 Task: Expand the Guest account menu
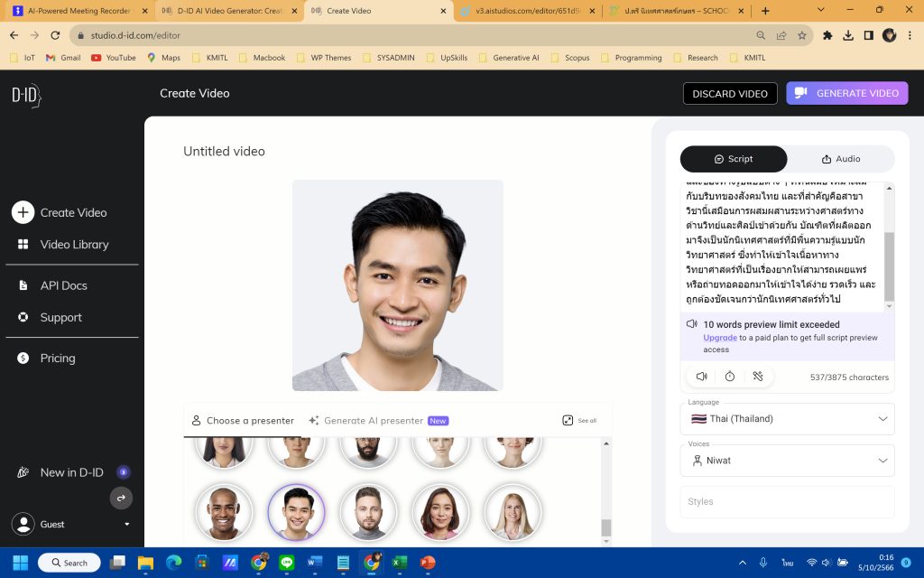[72, 524]
